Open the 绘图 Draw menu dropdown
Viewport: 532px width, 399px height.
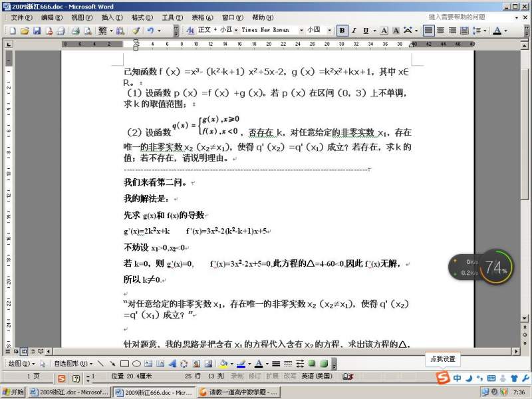coord(21,364)
